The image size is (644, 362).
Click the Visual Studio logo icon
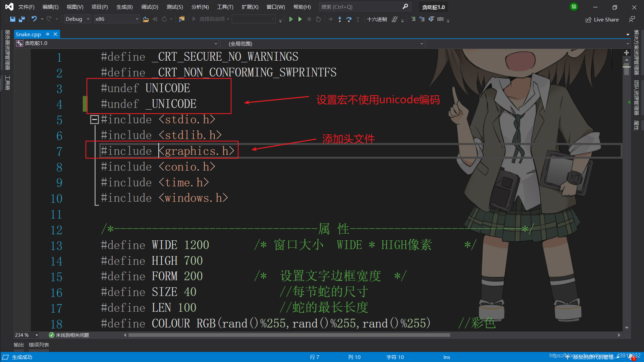click(9, 7)
